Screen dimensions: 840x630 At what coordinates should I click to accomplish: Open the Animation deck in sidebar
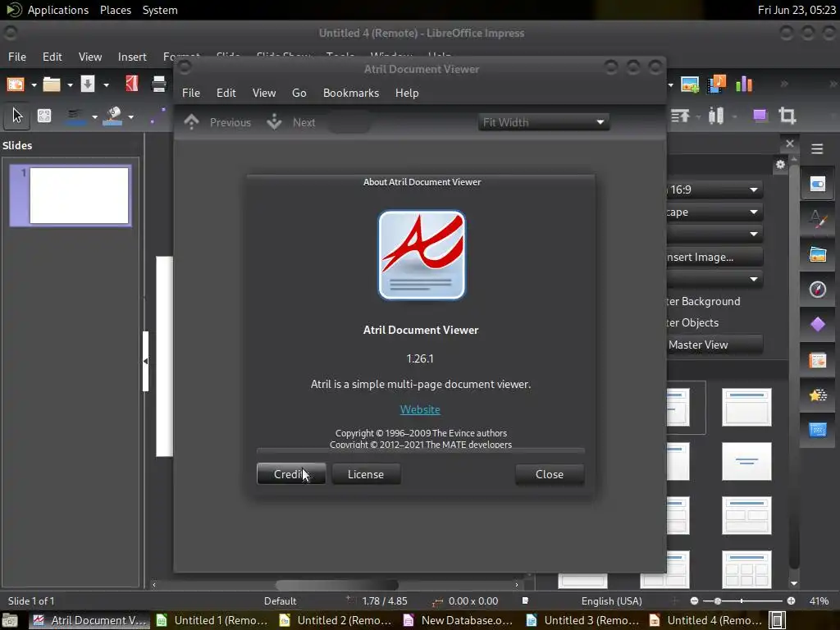click(818, 395)
